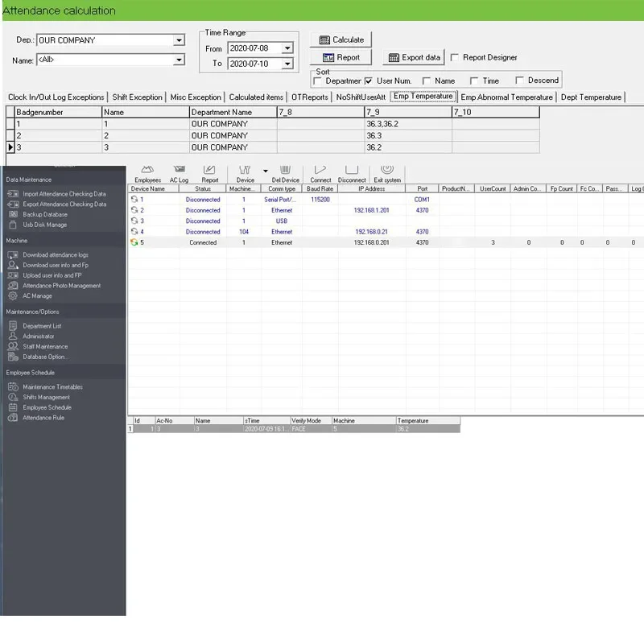This screenshot has height=644, width=644.
Task: Enable the Report Designer checkbox
Action: coord(456,58)
